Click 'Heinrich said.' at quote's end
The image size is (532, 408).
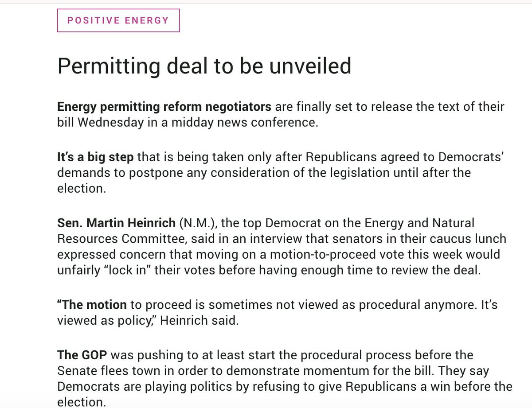[x=199, y=320]
